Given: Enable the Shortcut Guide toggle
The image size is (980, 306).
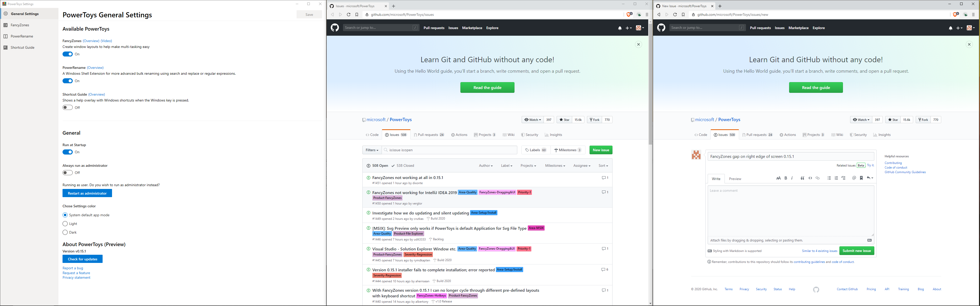Looking at the screenshot, I should (x=68, y=108).
